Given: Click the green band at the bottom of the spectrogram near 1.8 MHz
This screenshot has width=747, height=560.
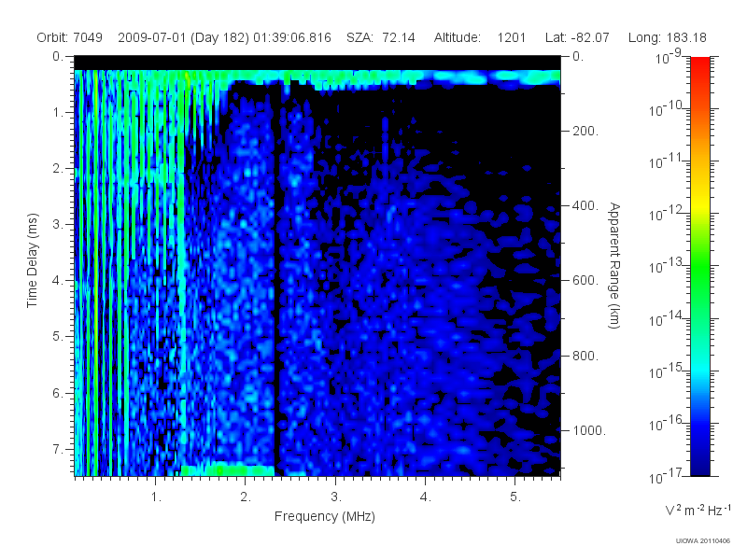Looking at the screenshot, I should pos(227,470).
